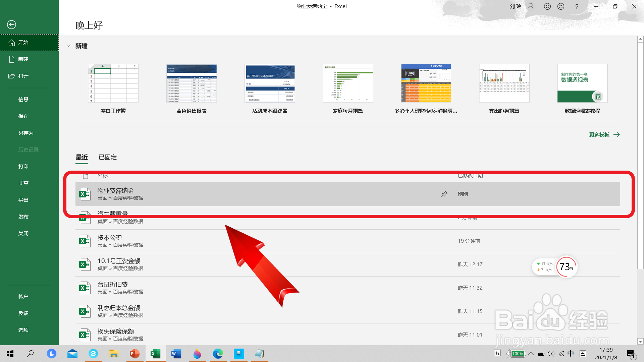Click the account profile icon next to 刘玲
Image resolution: width=644 pixels, height=362 pixels.
point(531,6)
